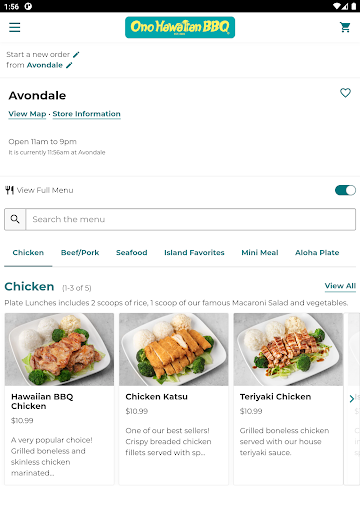This screenshot has width=360, height=512.
Task: Switch to the Beef/Pork tab
Action: (x=80, y=253)
